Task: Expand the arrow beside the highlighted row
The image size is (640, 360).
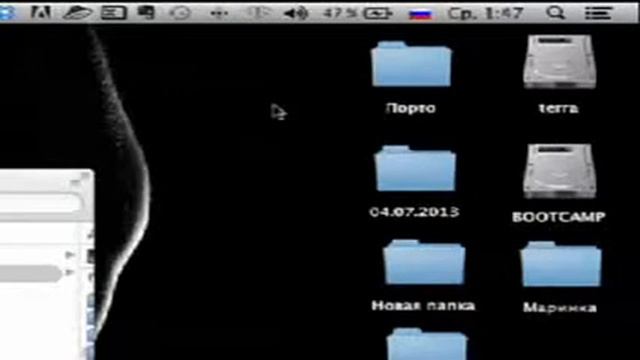Action: 70,272
